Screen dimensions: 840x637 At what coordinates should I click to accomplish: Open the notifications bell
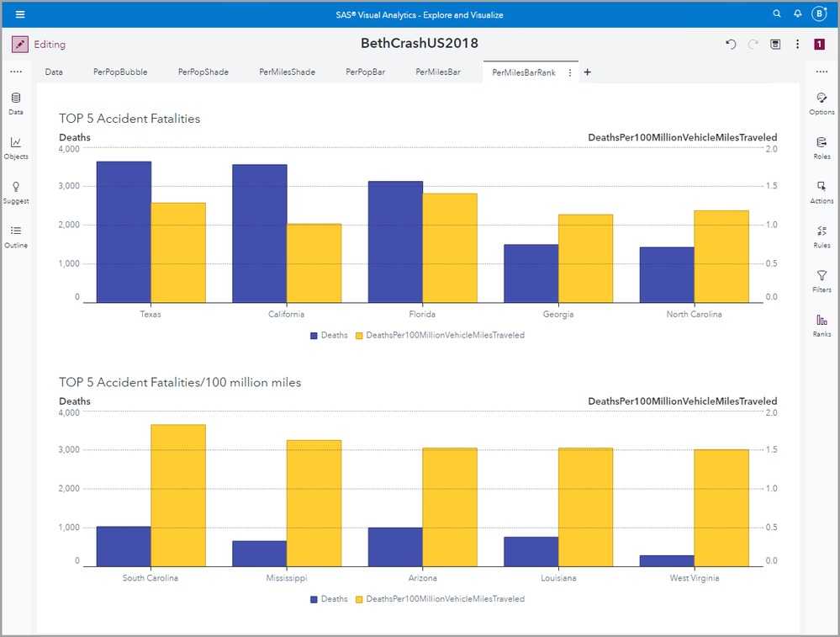click(798, 14)
